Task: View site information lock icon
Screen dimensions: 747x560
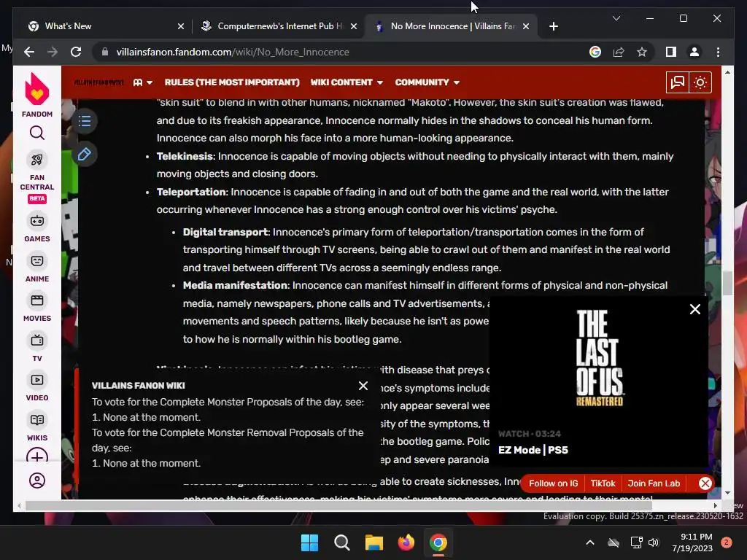Action: tap(105, 52)
